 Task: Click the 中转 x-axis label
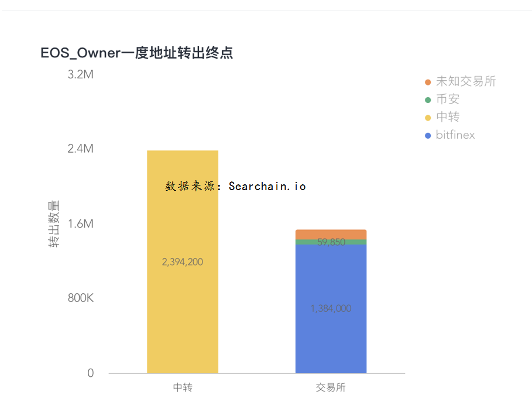click(x=183, y=387)
